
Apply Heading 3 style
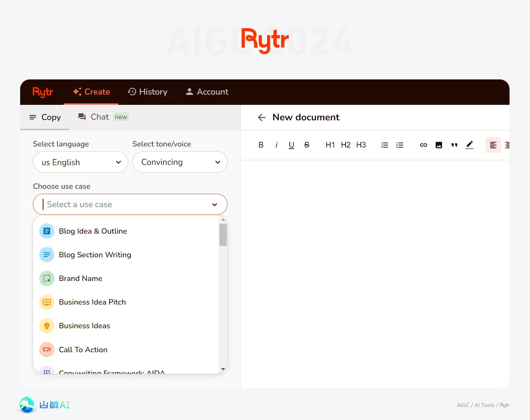tap(361, 145)
